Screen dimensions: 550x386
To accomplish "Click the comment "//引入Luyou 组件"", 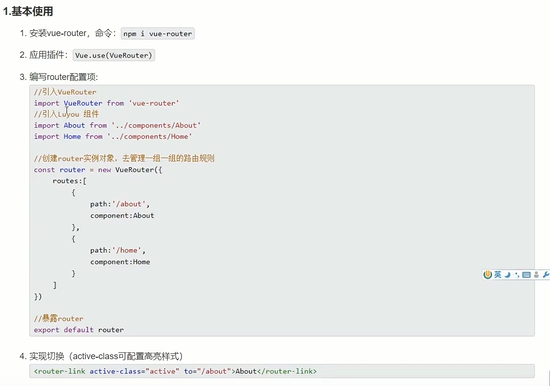I will (x=66, y=114).
